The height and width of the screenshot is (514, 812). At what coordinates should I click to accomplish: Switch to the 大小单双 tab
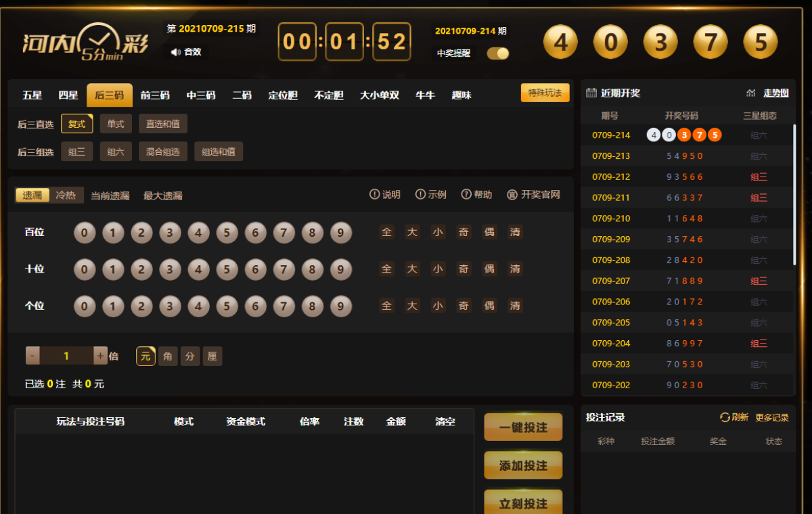(x=379, y=95)
